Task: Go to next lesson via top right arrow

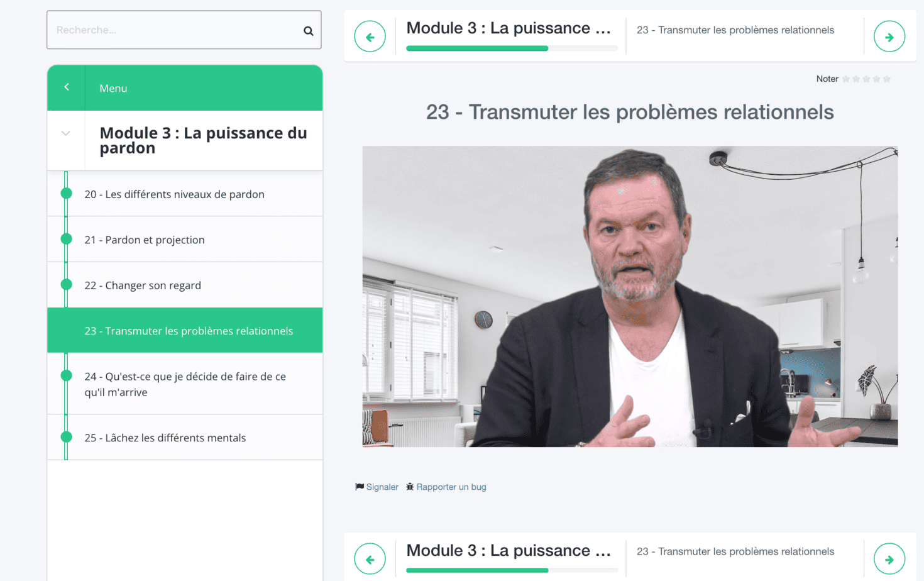Action: pos(889,36)
